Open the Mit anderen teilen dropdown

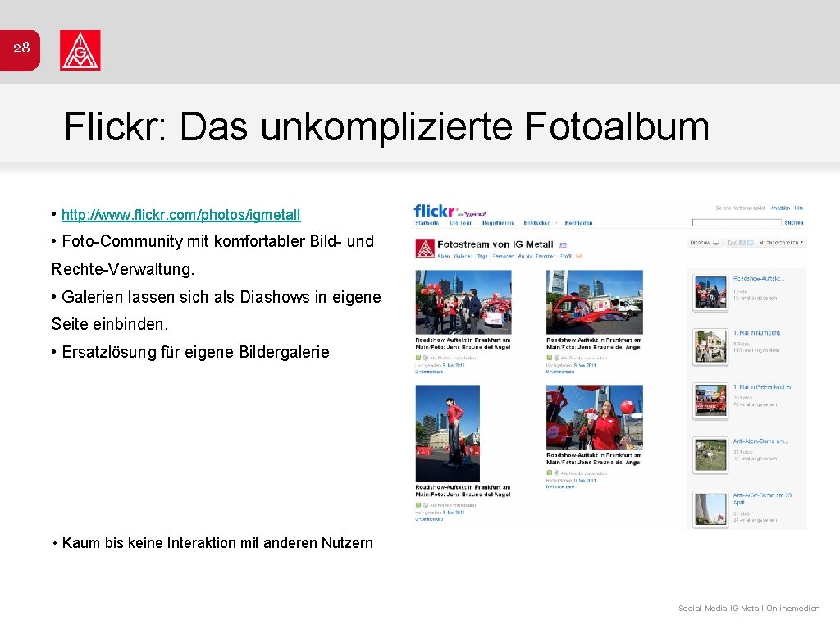tap(781, 243)
